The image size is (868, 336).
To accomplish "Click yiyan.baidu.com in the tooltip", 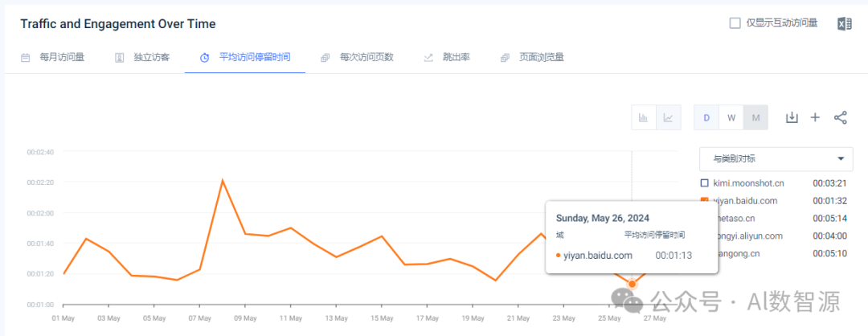I will pyautogui.click(x=598, y=255).
